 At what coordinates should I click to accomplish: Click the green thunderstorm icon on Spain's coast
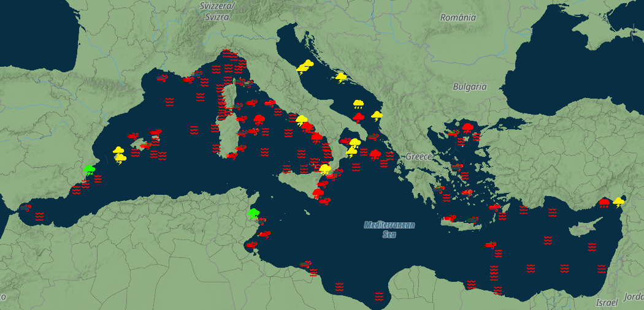(x=90, y=170)
